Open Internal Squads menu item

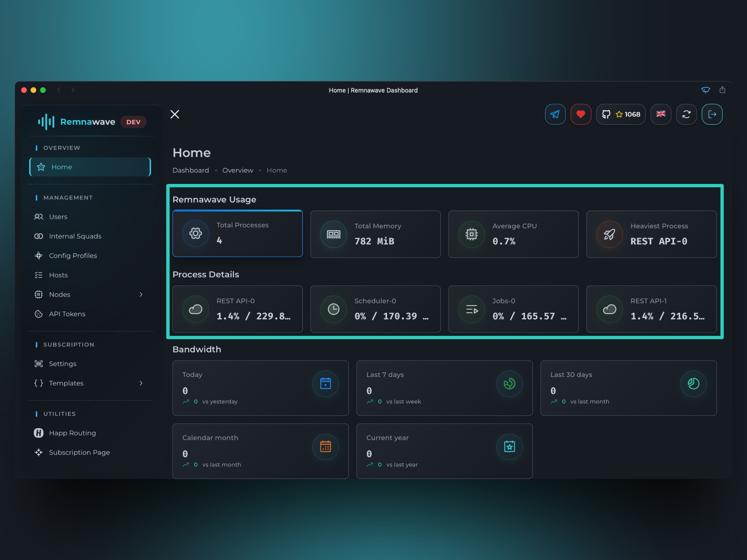(x=75, y=236)
